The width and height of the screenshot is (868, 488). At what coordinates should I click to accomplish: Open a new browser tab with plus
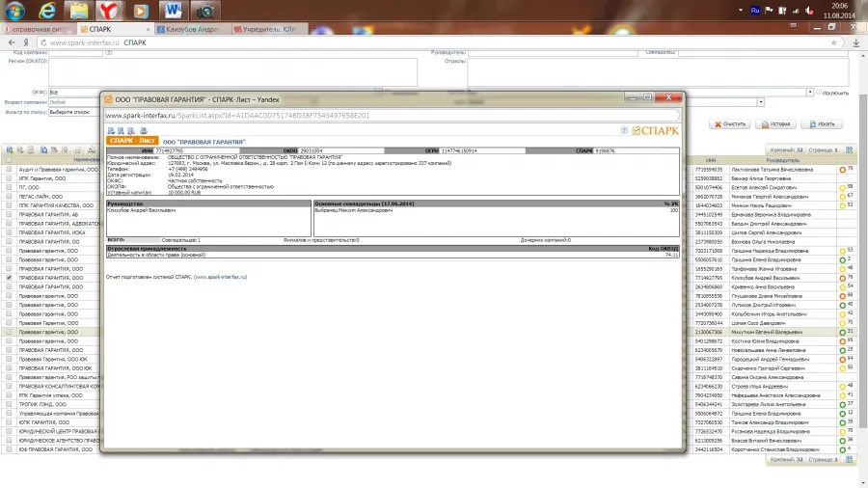tap(314, 29)
